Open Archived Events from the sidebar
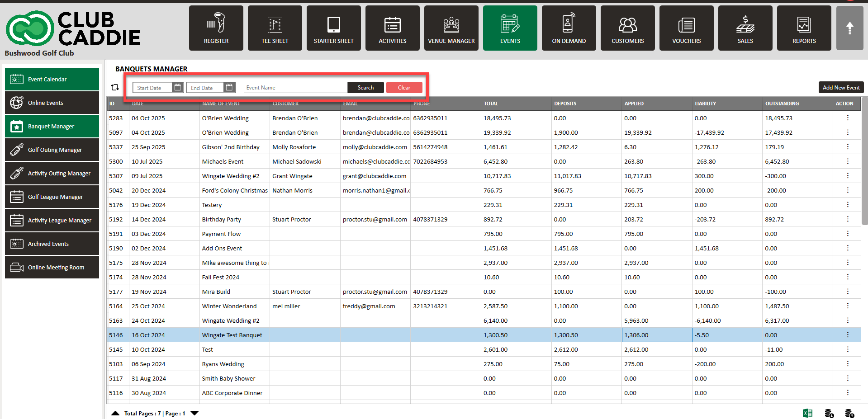Image resolution: width=868 pixels, height=419 pixels. tap(52, 244)
